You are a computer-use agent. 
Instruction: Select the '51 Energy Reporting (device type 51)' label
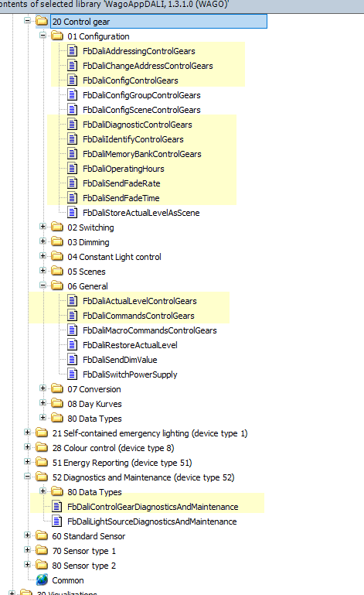(x=122, y=463)
